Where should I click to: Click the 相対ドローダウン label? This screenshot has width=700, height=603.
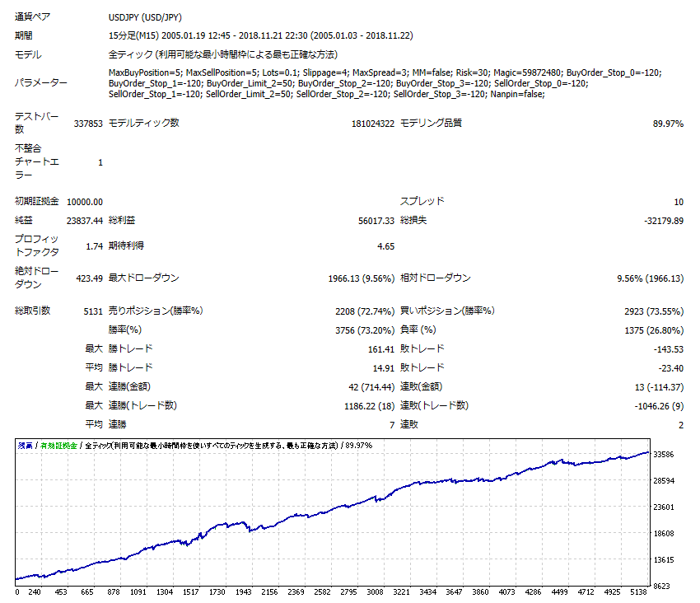coord(436,278)
